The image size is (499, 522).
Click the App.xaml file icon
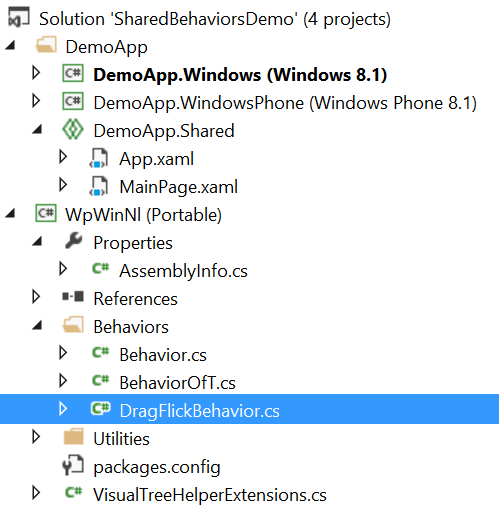[99, 158]
